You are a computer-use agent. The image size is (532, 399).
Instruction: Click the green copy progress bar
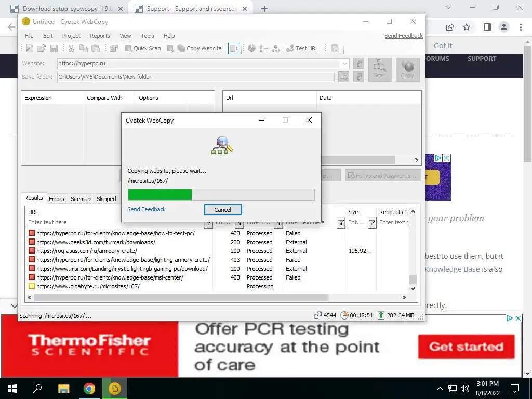tap(221, 195)
